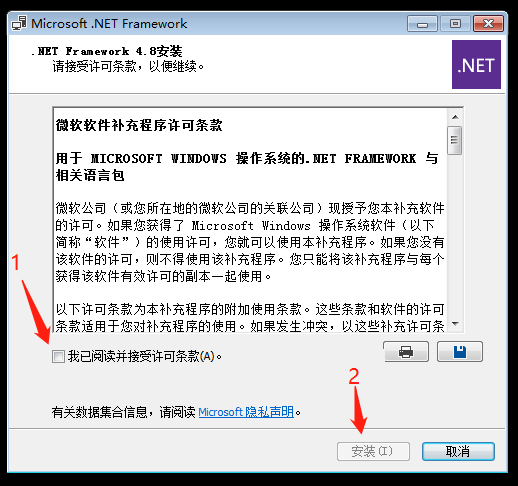Check the 我已阅读并接受许可条款 checkbox
The width and height of the screenshot is (518, 486).
coord(58,356)
